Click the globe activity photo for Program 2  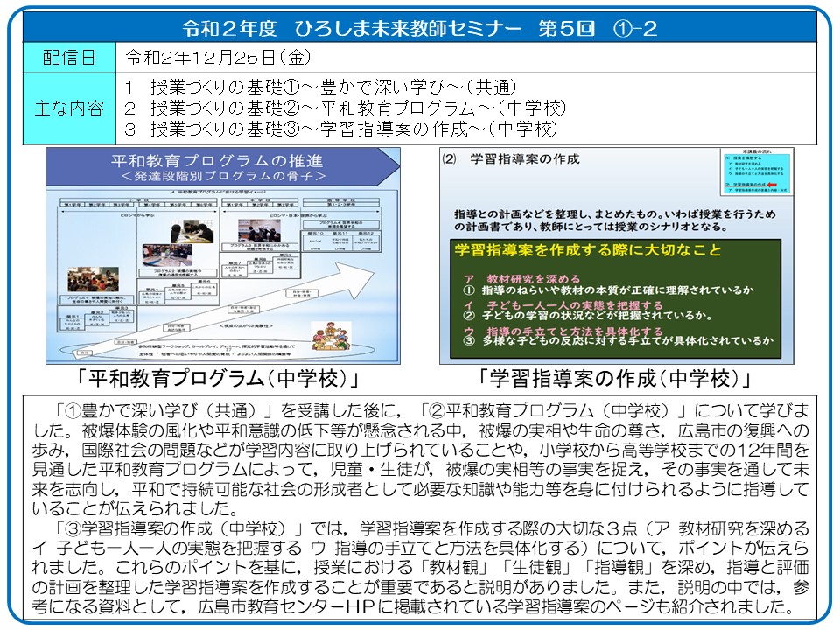(166, 254)
